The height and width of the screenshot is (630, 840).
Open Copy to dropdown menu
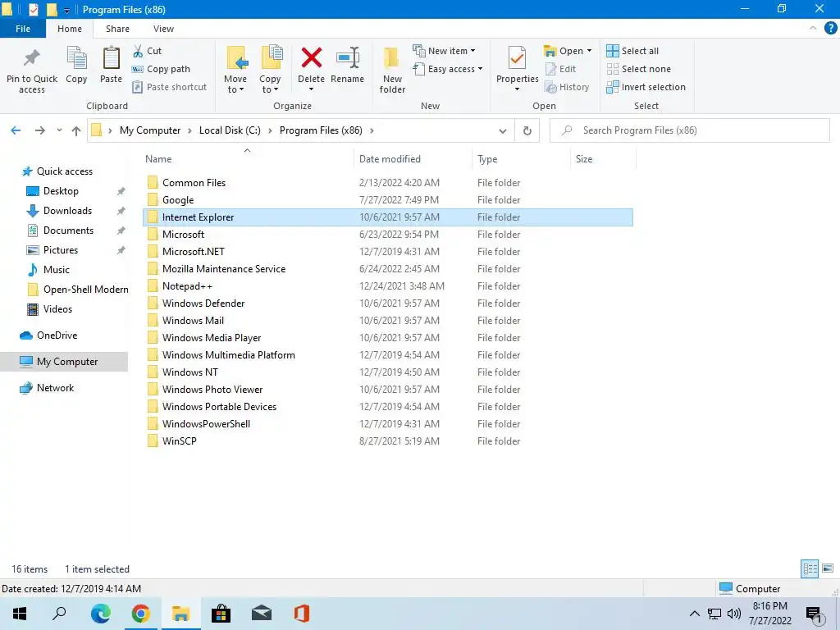click(x=270, y=70)
